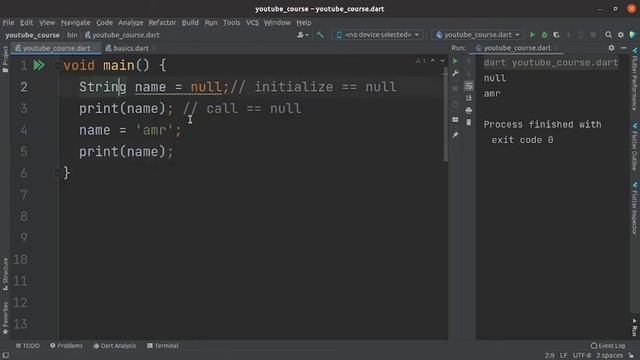Screen dimensions: 640x360
Task: Run with coverage icon in toolbar
Action: coord(556,35)
